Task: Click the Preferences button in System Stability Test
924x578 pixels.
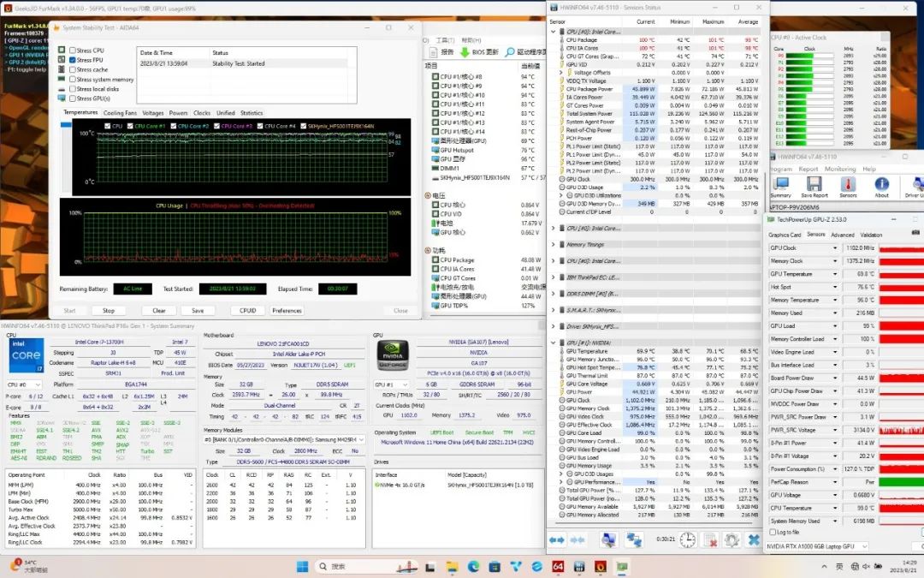Action: click(x=287, y=310)
